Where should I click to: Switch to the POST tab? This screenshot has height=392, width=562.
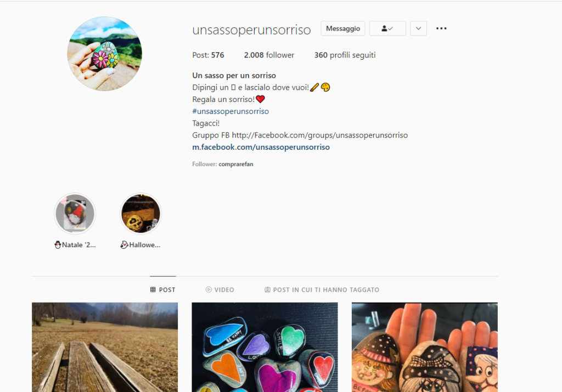click(162, 289)
